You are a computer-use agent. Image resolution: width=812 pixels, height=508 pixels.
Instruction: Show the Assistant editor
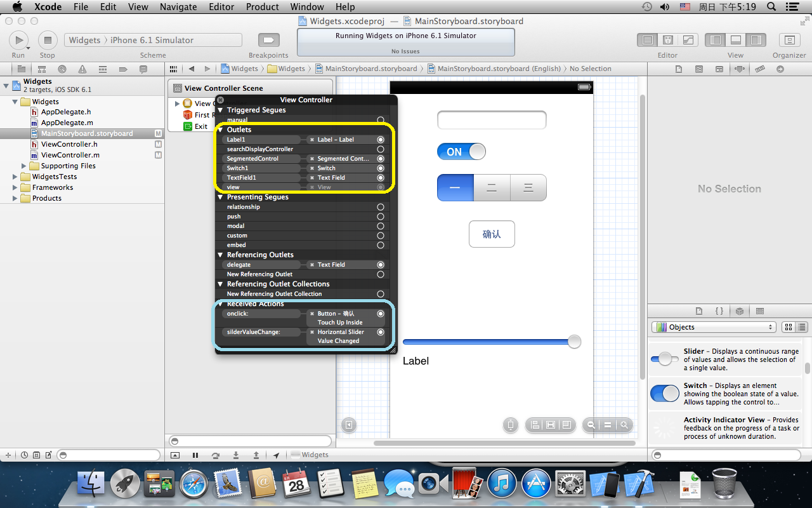coord(668,40)
